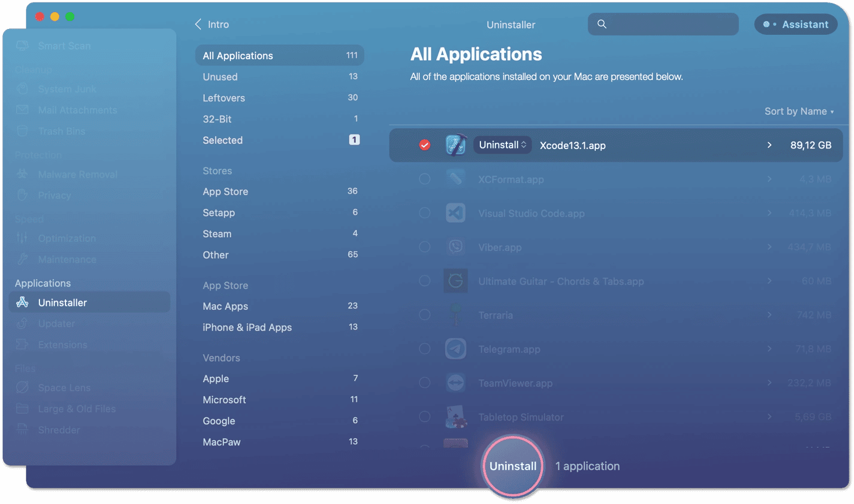The width and height of the screenshot is (854, 504).
Task: Expand Telegram.app details chevron
Action: tap(769, 349)
